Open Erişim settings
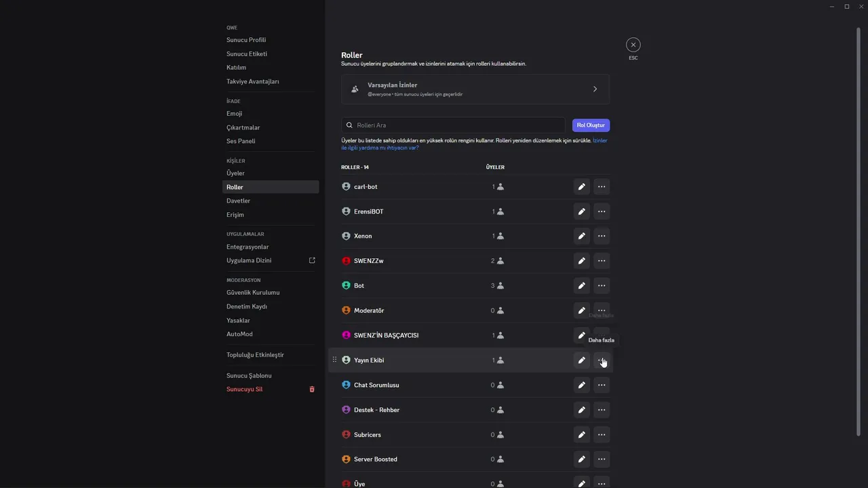This screenshot has width=868, height=488. 271,215
